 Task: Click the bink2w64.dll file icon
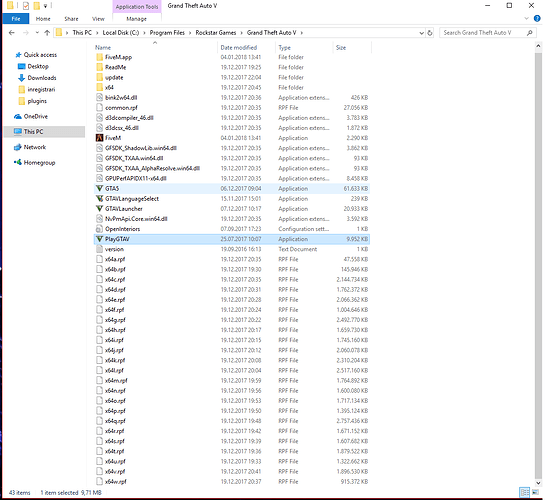[100, 98]
